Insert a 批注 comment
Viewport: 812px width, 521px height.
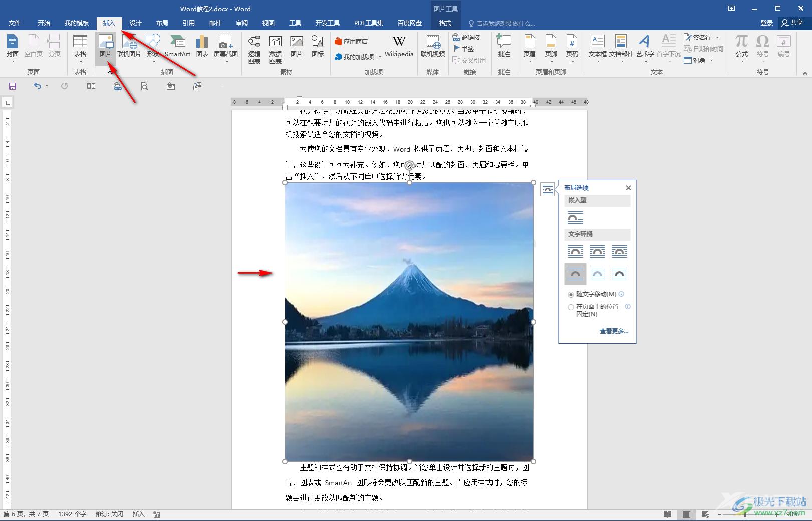[x=504, y=46]
